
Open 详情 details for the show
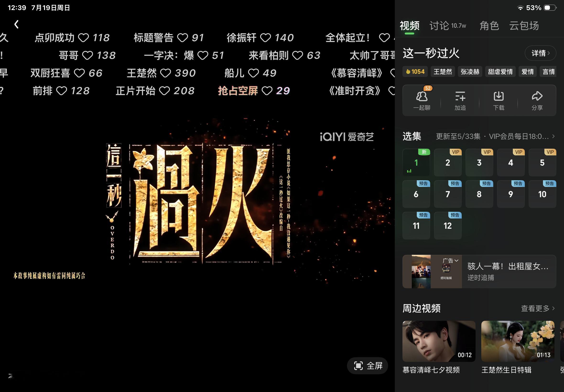(x=540, y=53)
